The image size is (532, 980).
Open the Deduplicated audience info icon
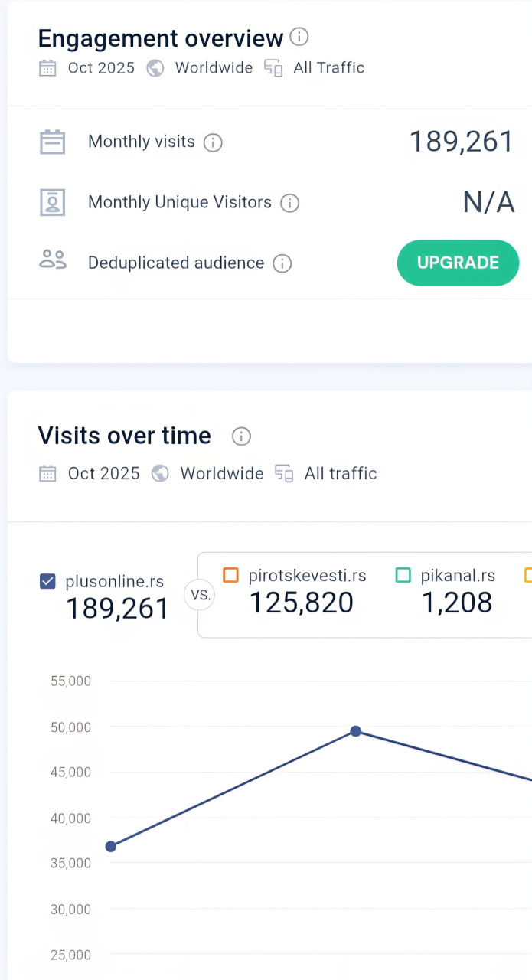click(x=282, y=263)
